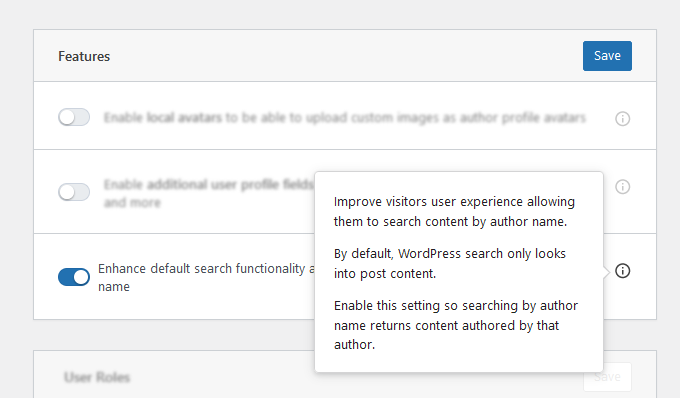Viewport: 680px width, 398px height.
Task: Disable the enhance default search toggle
Action: pos(74,277)
